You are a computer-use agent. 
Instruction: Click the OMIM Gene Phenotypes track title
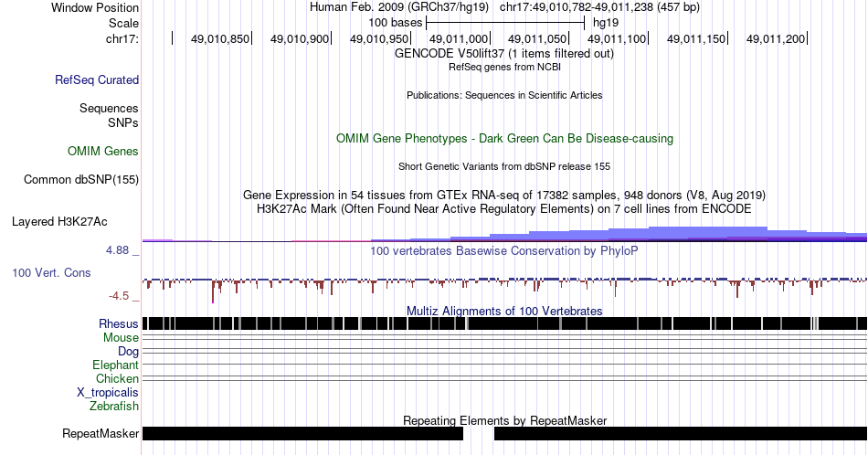pyautogui.click(x=505, y=138)
